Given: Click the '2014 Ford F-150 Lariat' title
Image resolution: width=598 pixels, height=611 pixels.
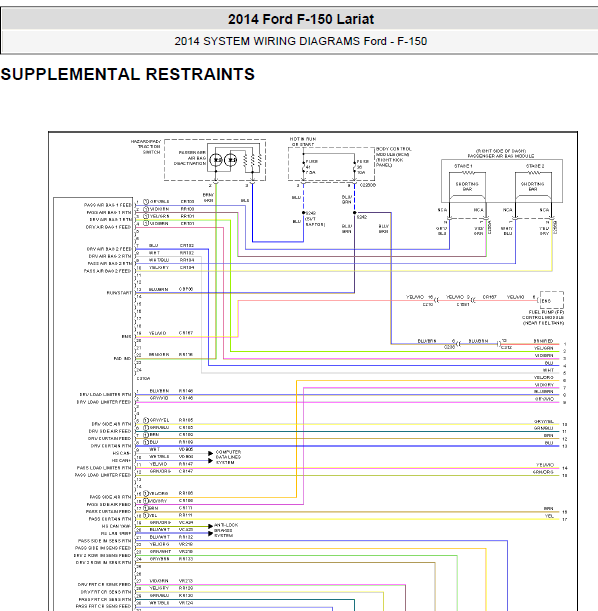Looking at the screenshot, I should pyautogui.click(x=301, y=19).
